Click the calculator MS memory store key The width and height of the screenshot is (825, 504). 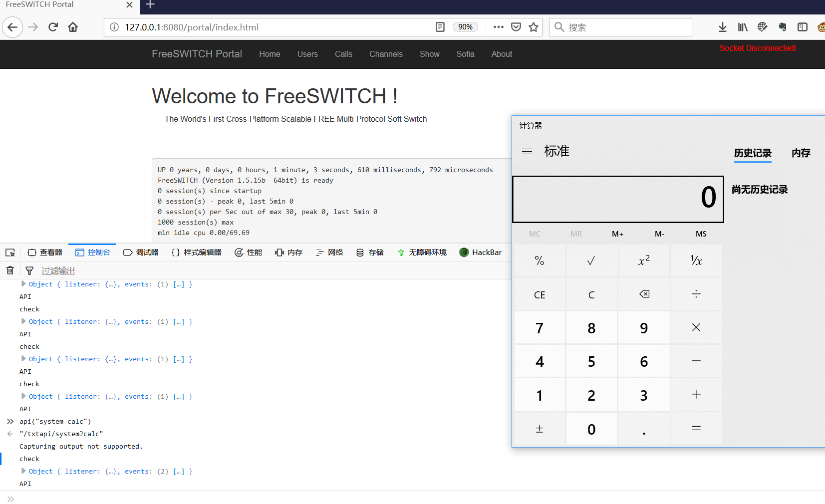point(701,234)
